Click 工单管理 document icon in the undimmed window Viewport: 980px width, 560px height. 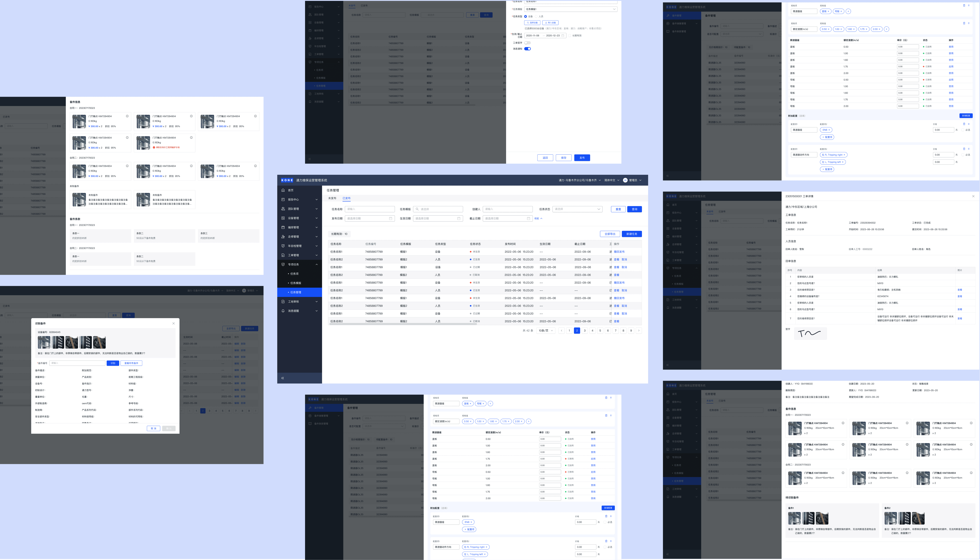pyautogui.click(x=283, y=255)
